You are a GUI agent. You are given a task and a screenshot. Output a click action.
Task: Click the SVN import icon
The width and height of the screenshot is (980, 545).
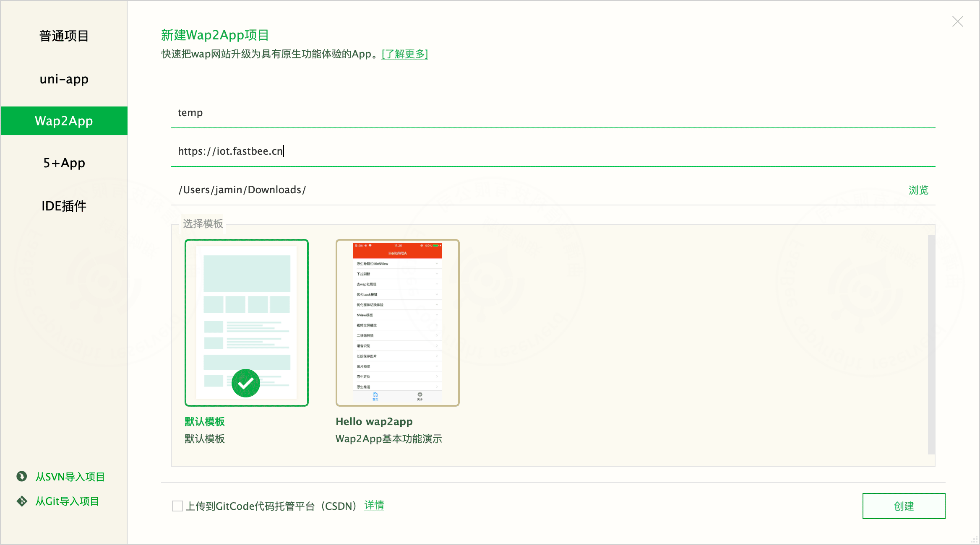coord(22,477)
